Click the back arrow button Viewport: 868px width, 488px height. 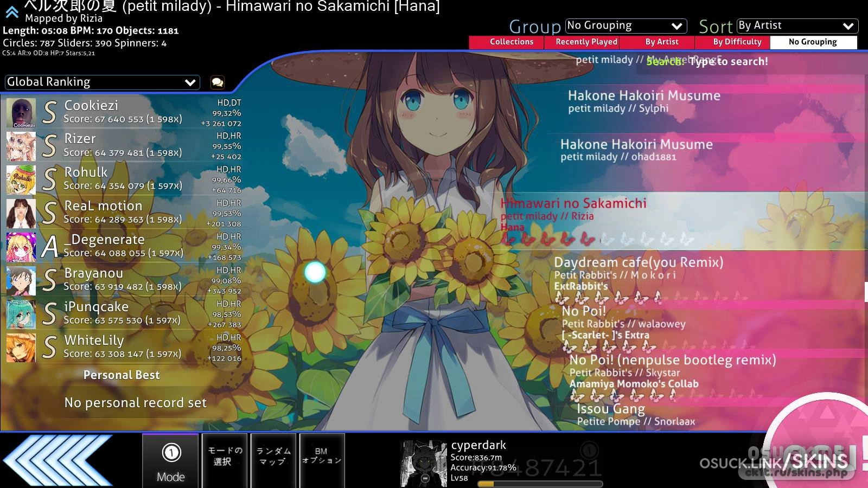[x=58, y=460]
